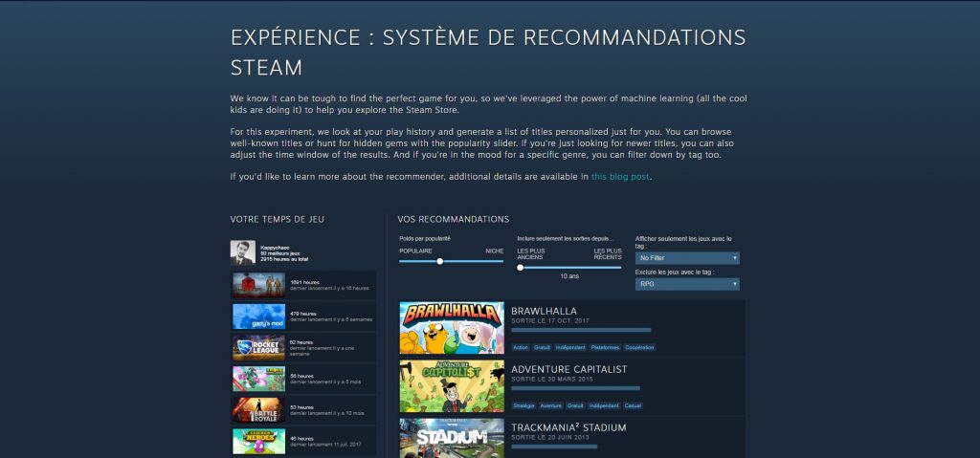Click the '10 ans' slider value
The width and height of the screenshot is (980, 458).
click(569, 276)
